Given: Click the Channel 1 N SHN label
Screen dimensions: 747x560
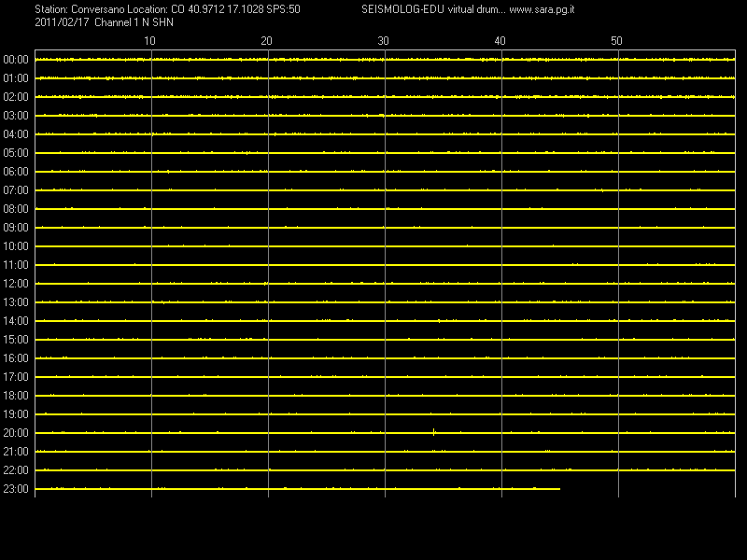Looking at the screenshot, I should click(x=134, y=22).
